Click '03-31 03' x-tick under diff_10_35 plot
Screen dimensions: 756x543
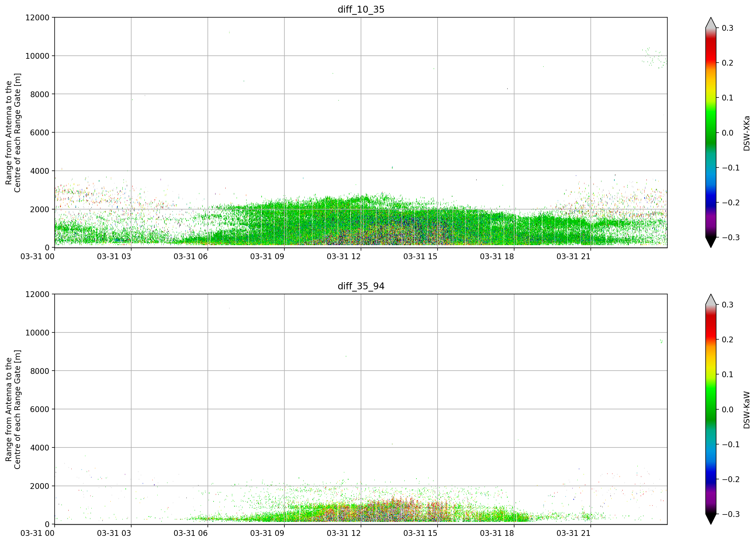[114, 257]
